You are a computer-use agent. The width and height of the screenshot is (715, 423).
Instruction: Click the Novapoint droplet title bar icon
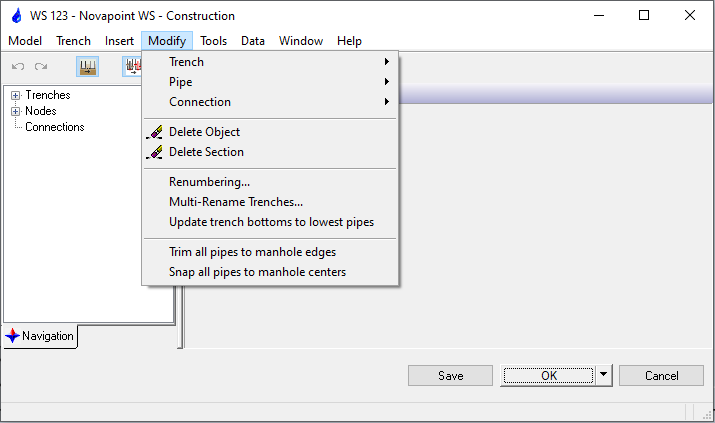coord(14,16)
